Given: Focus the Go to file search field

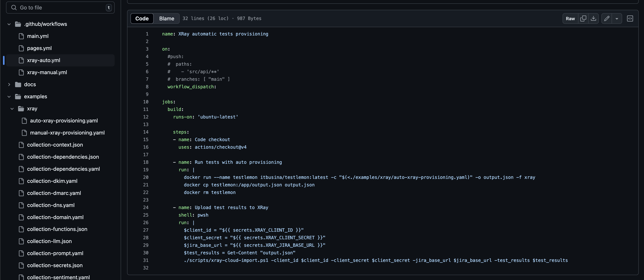Looking at the screenshot, I should pos(60,8).
